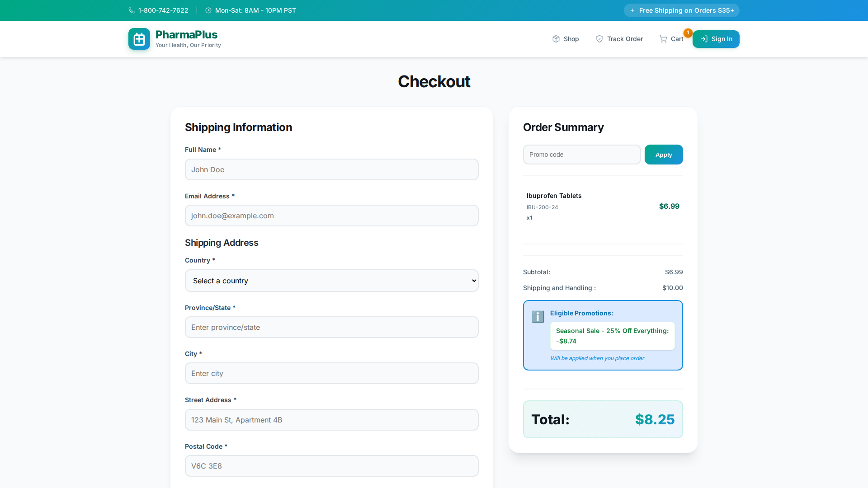868x488 pixels.
Task: Click the Sign In arrow icon
Action: tap(704, 39)
